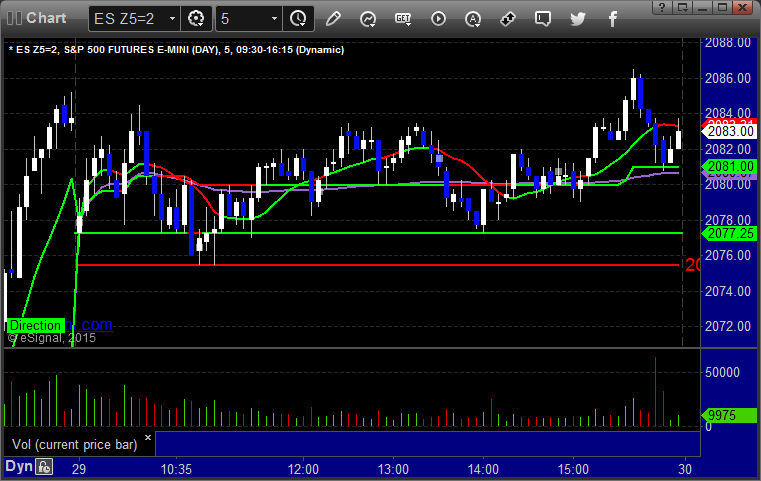
Task: Click the 2074.00 price axis label
Action: 728,291
